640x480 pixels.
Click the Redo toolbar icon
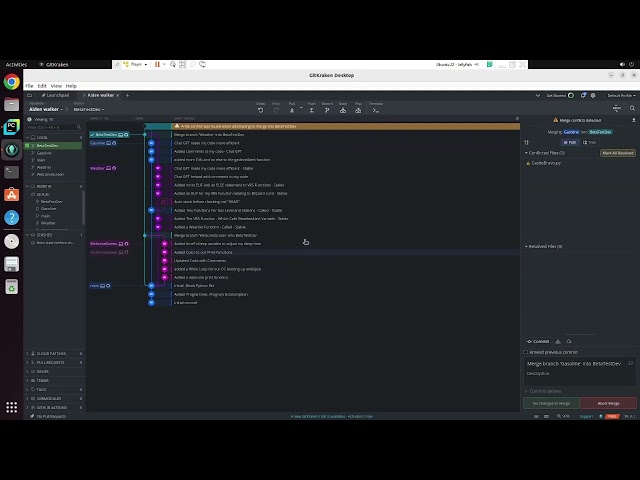pos(276,110)
